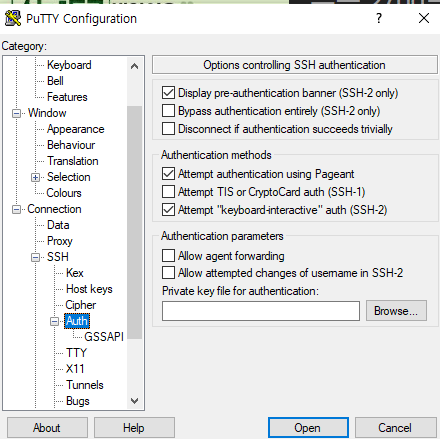Viewport: 440px width, 439px height.
Task: Open Kex settings under SSH
Action: tap(75, 273)
